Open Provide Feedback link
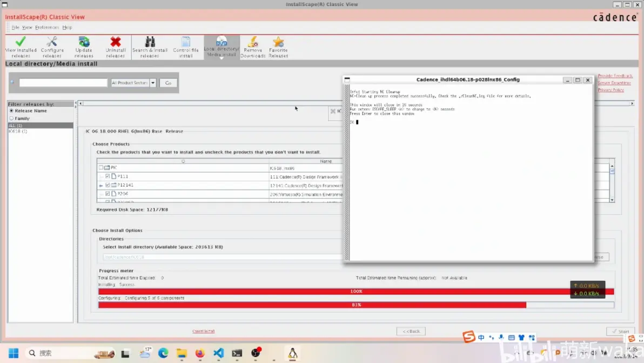644x363 pixels. (x=615, y=76)
